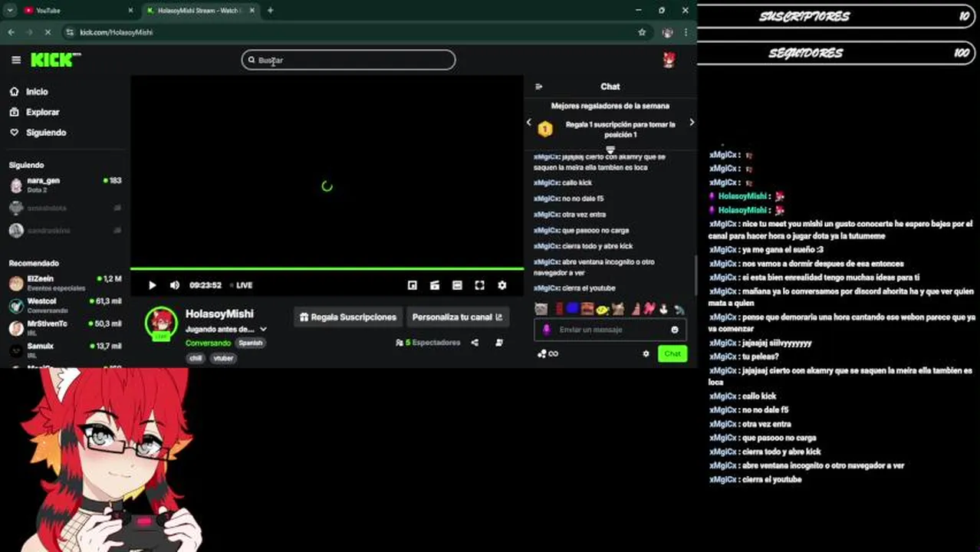Expand the stream title Jugando antes de...
Screen dimensions: 980x552
pyautogui.click(x=263, y=329)
